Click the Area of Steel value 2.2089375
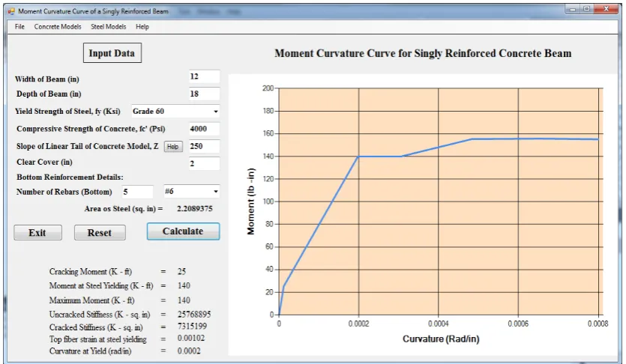 [x=195, y=208]
